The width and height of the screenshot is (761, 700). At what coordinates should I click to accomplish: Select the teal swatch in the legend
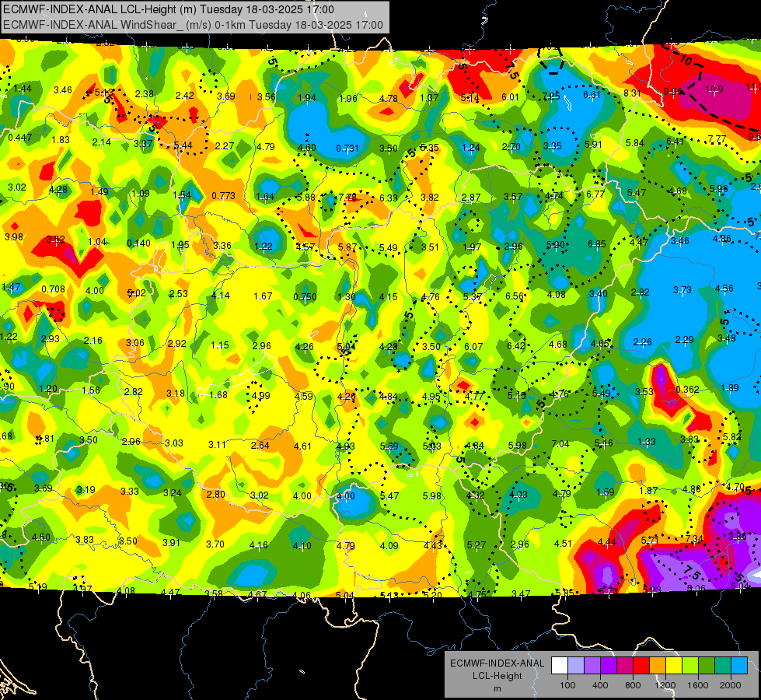[723, 666]
